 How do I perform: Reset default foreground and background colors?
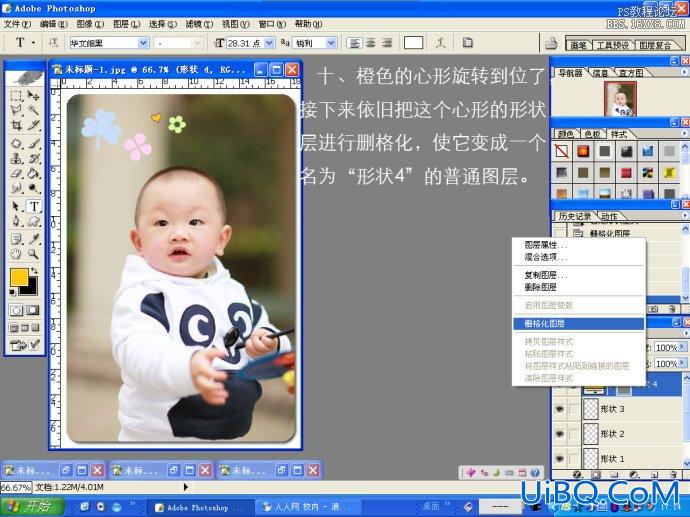12,292
